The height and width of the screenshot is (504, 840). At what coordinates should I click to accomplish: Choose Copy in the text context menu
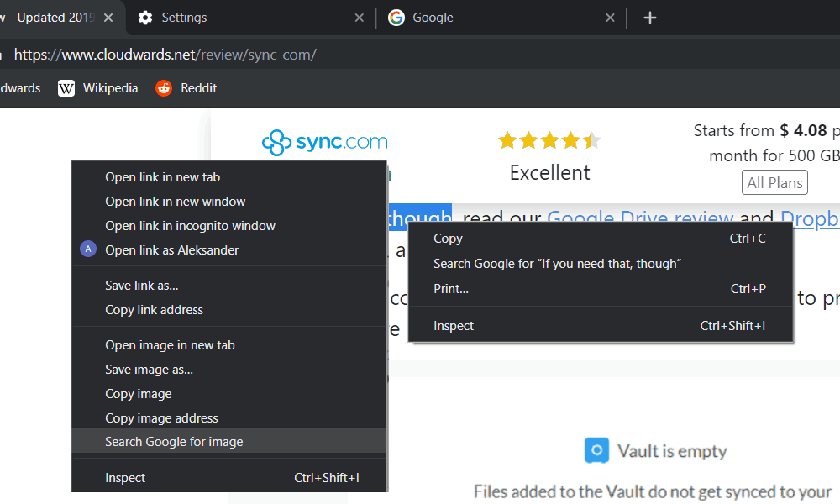(448, 239)
